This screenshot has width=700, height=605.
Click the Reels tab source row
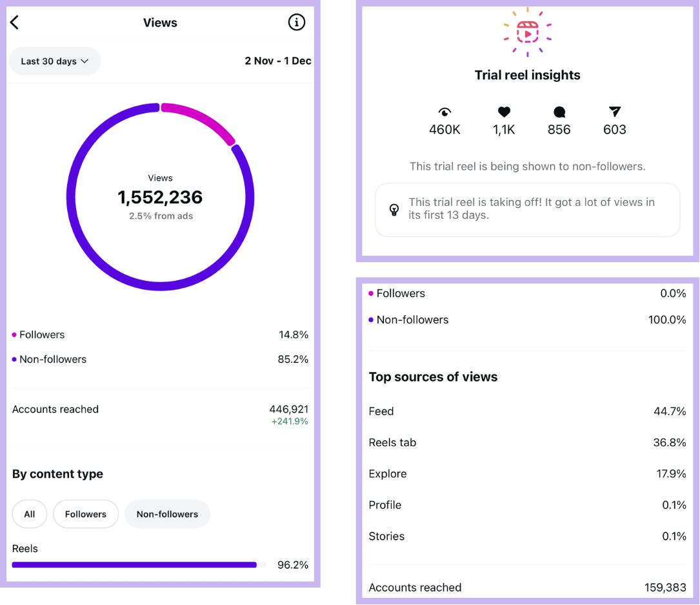(x=527, y=443)
